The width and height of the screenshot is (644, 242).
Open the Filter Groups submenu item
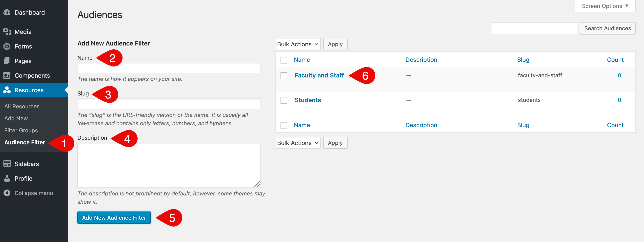(x=21, y=130)
